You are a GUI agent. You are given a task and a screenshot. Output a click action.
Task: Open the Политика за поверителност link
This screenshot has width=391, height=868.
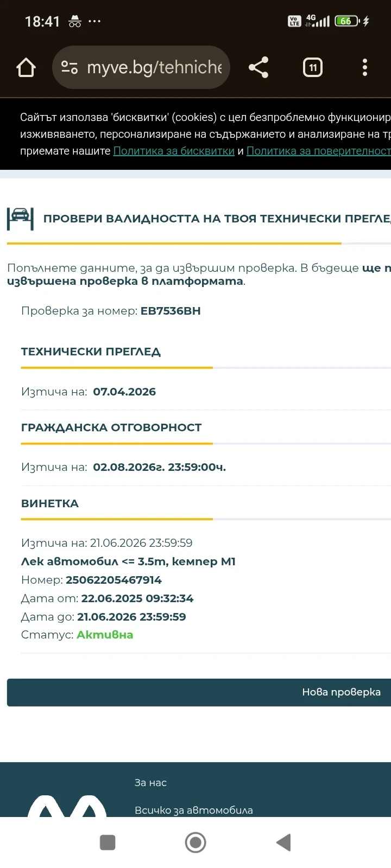(319, 151)
